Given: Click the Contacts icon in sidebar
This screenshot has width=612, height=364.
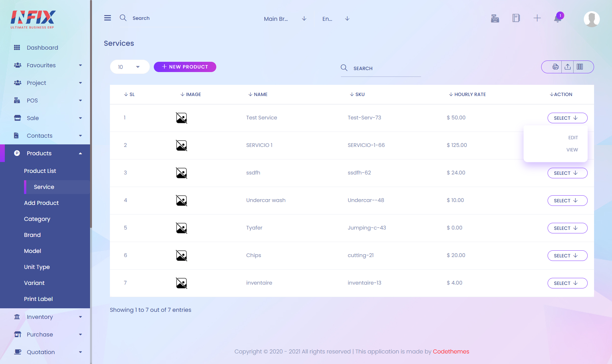Looking at the screenshot, I should coord(16,135).
